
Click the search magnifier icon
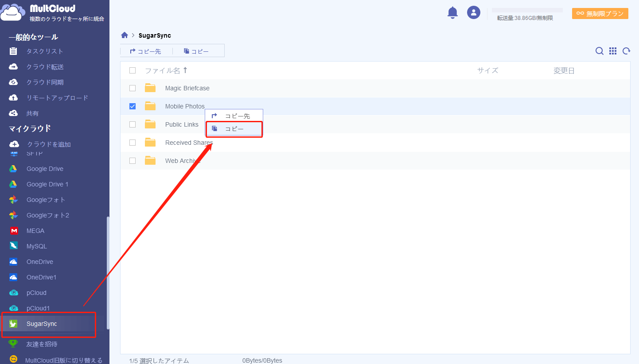coord(599,51)
